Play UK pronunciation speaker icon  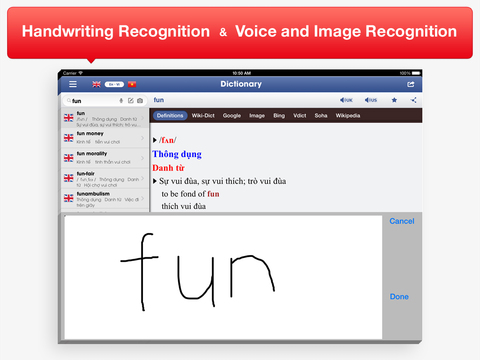tap(346, 100)
